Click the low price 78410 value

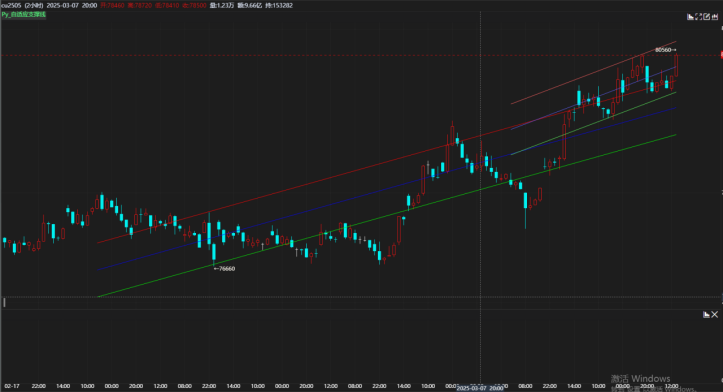(x=167, y=6)
